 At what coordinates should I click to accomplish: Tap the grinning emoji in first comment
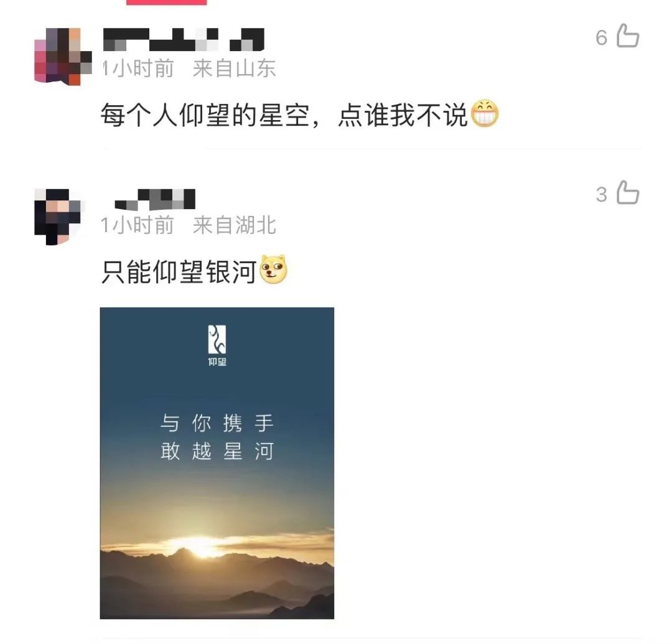485,113
